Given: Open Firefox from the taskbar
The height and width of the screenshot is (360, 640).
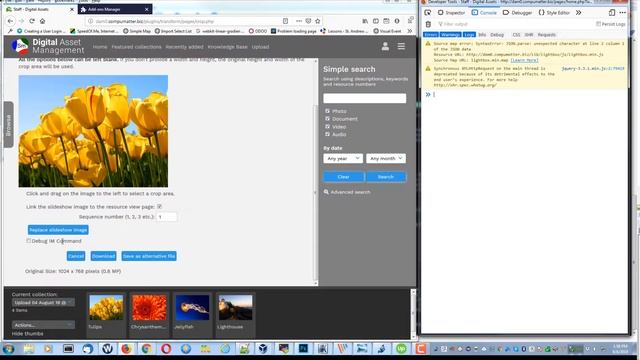Looking at the screenshot, I should point(127,349).
